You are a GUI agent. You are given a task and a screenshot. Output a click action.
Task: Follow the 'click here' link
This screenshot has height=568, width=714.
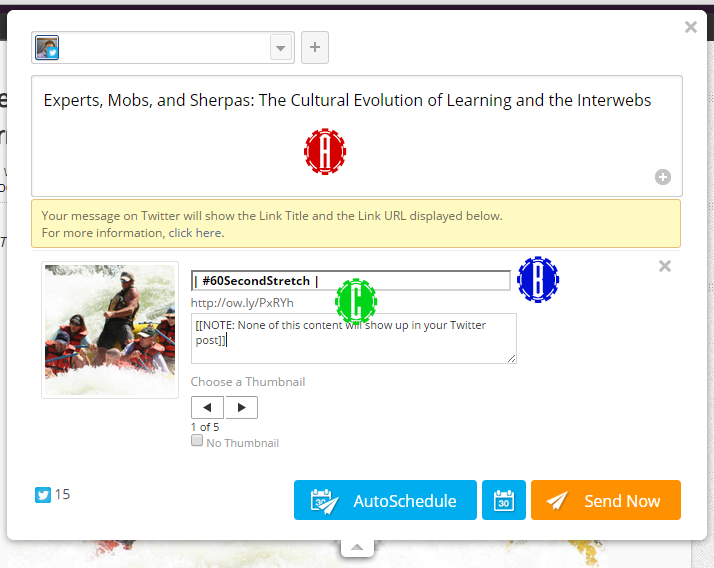point(196,233)
